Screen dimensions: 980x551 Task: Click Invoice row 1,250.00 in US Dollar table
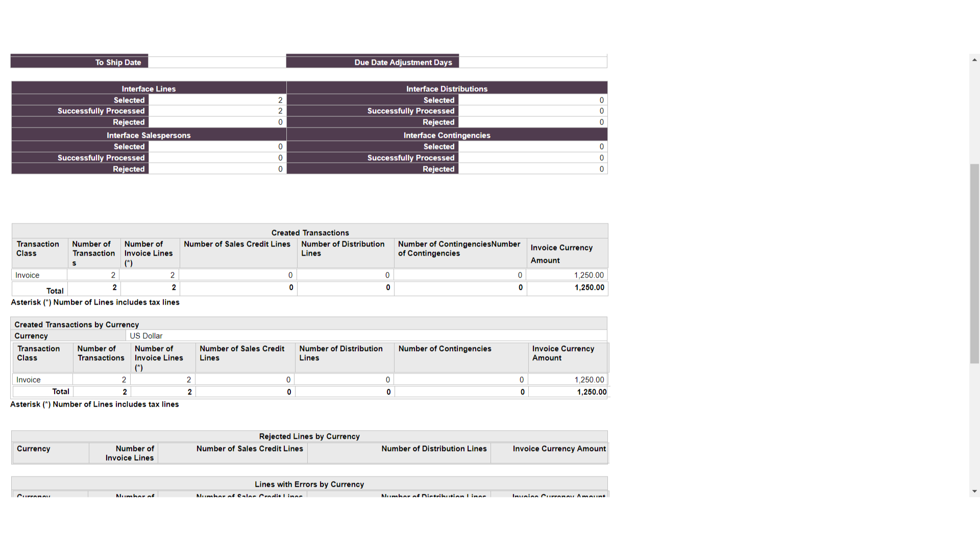[589, 380]
